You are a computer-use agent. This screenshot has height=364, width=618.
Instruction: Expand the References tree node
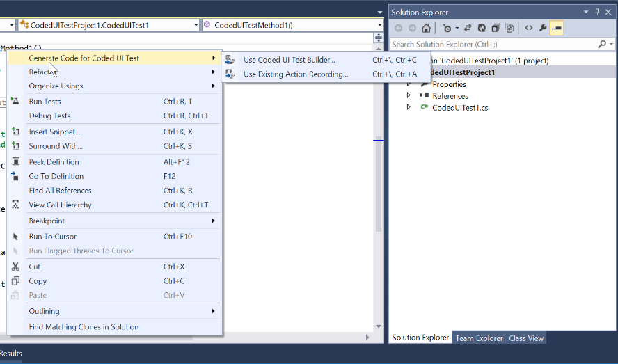409,95
